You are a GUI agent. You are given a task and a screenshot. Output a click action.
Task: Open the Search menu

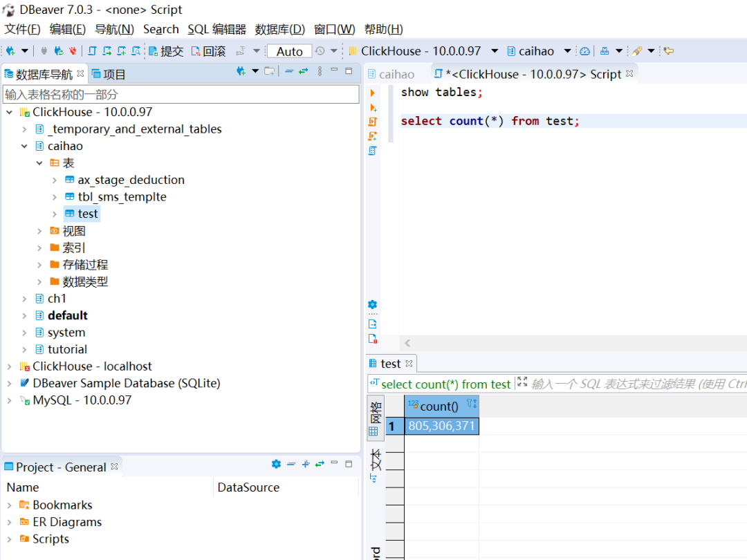coord(161,30)
